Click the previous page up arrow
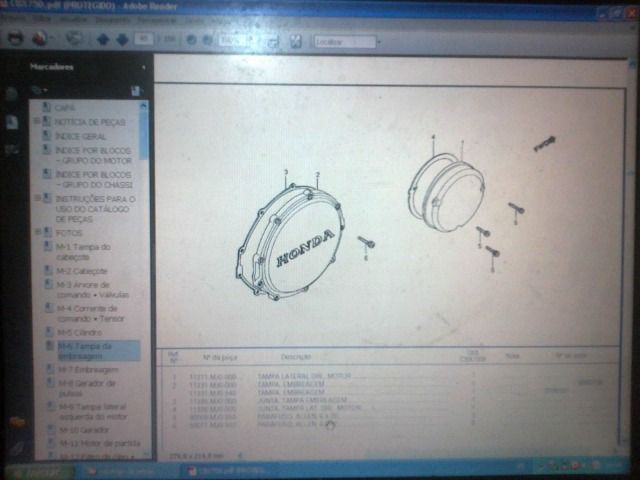This screenshot has width=640, height=480. [x=103, y=40]
